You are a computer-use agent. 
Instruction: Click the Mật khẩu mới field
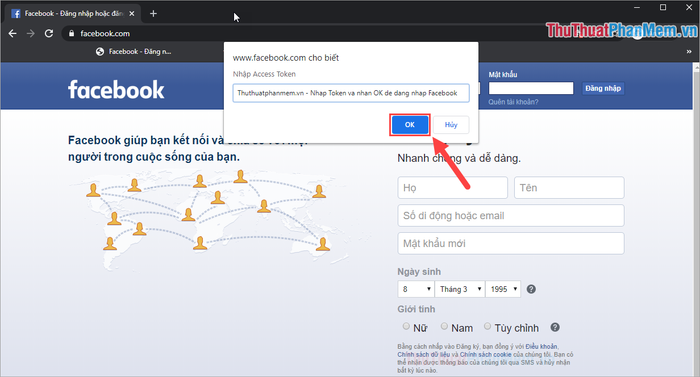click(511, 243)
